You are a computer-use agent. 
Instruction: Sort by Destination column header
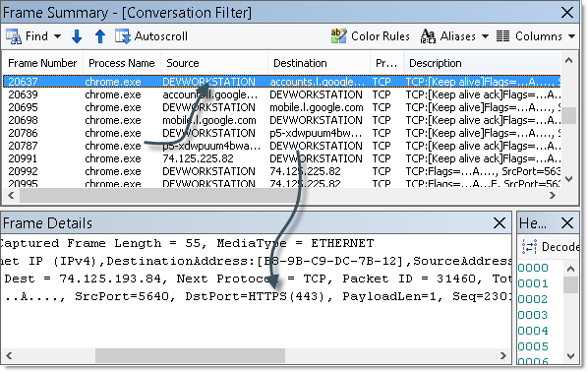[320, 63]
